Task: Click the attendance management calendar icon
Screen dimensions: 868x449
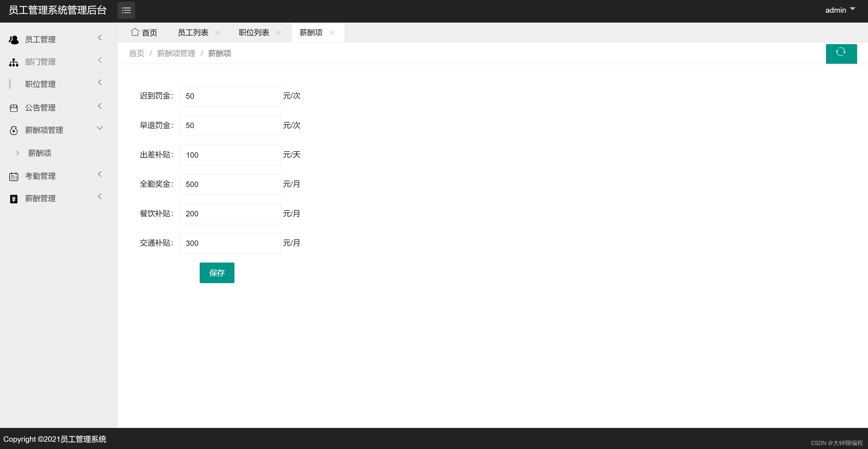Action: (14, 176)
